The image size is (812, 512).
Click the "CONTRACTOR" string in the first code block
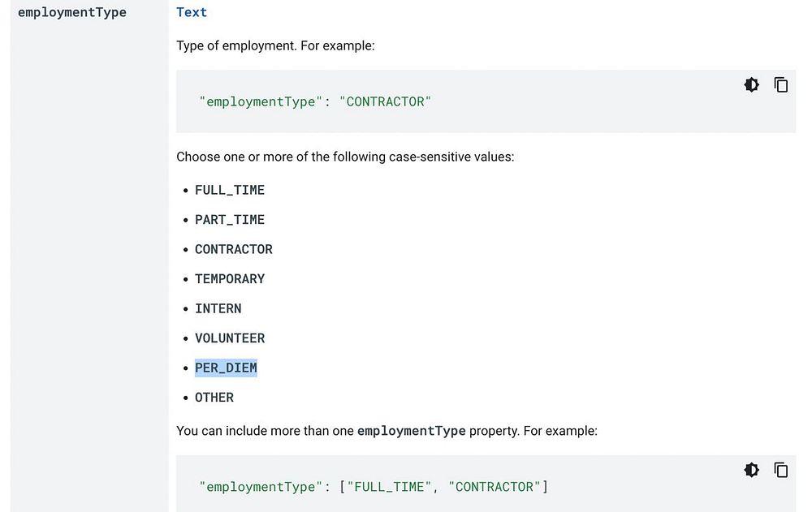click(385, 102)
